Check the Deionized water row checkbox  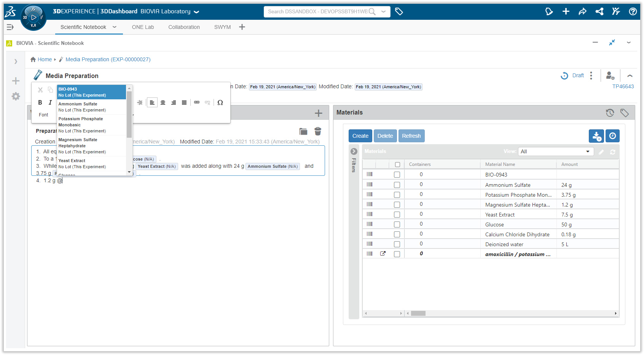point(397,244)
